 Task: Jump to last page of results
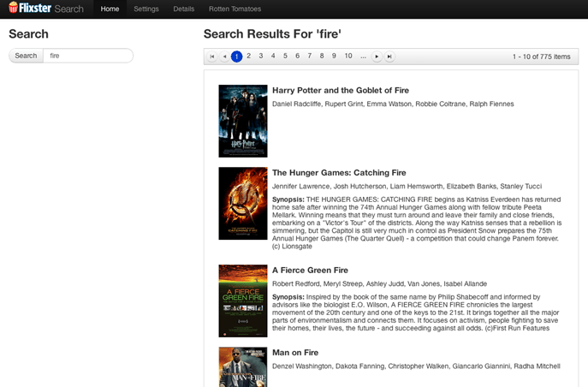click(x=389, y=57)
